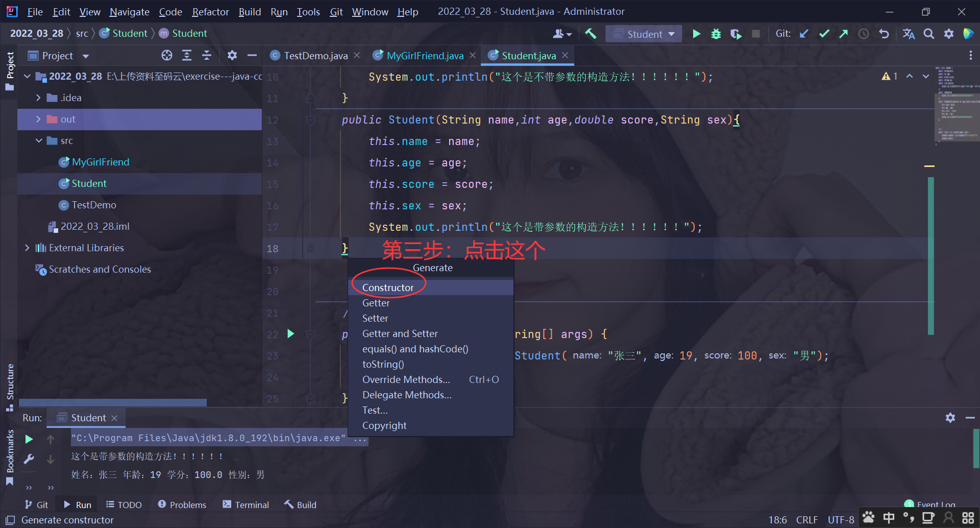Click the UTF-8 encoding status

tap(841, 520)
